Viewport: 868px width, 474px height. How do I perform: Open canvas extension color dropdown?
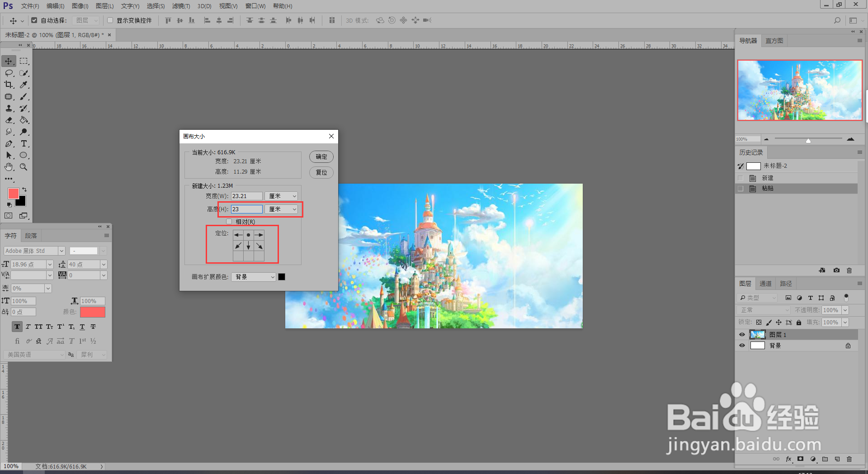coord(254,277)
